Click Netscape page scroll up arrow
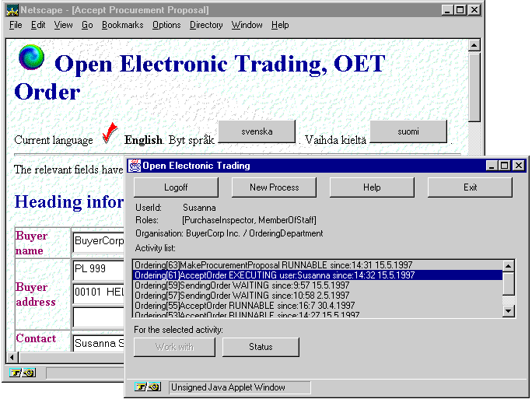Viewport: 532px width, 399px height. tap(474, 45)
